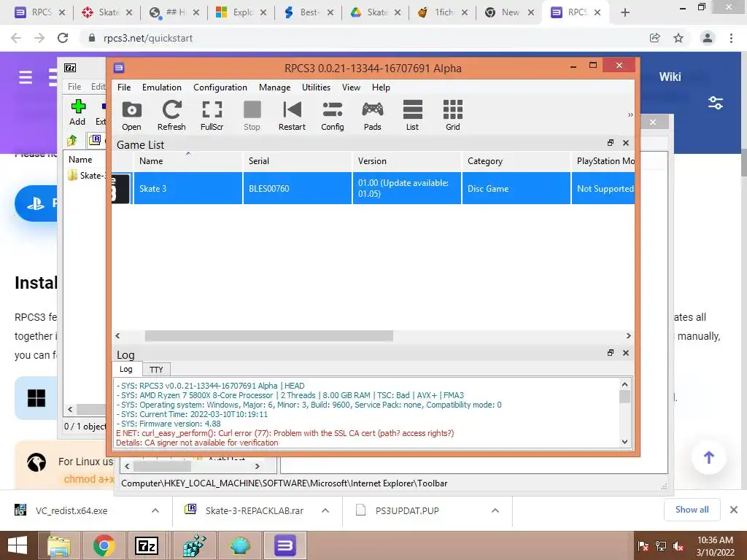The height and width of the screenshot is (560, 747).
Task: Click the up-folder icon in 7-Zip
Action: coord(72,140)
